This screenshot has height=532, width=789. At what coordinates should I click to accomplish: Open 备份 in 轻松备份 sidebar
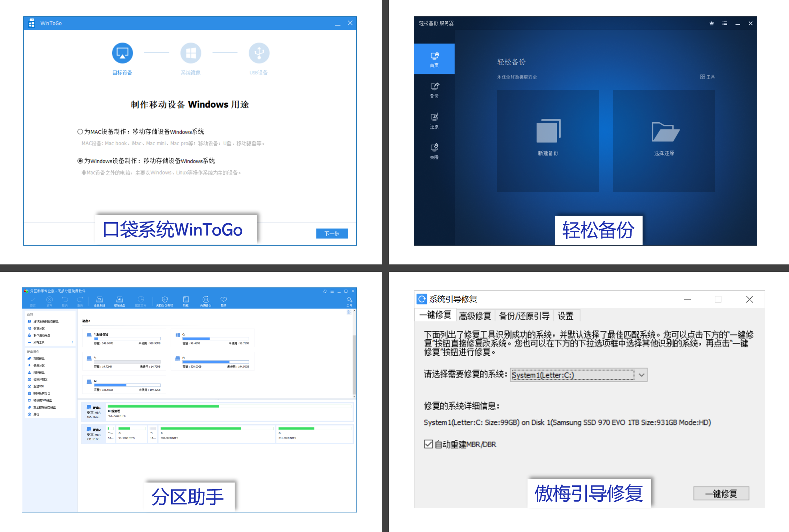point(434,90)
